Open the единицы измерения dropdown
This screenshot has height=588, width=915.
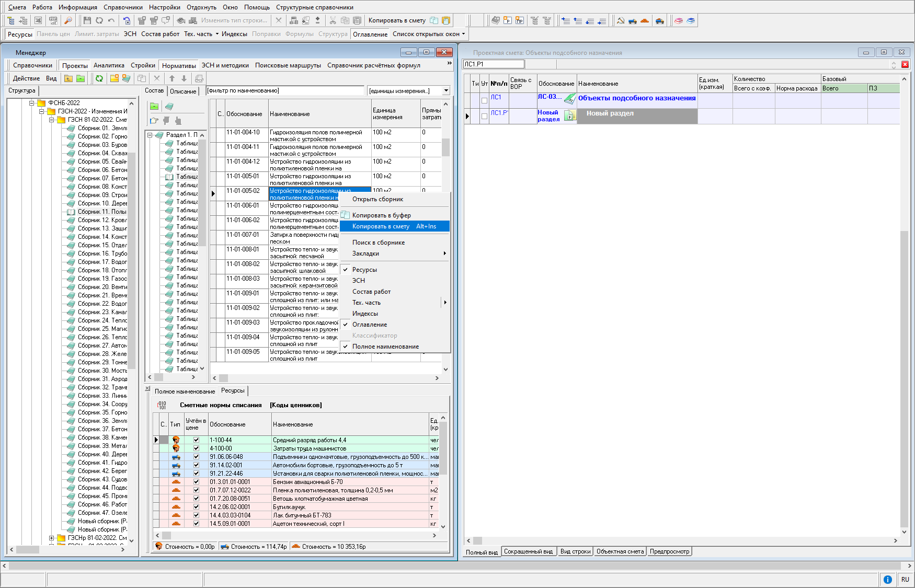click(x=446, y=90)
